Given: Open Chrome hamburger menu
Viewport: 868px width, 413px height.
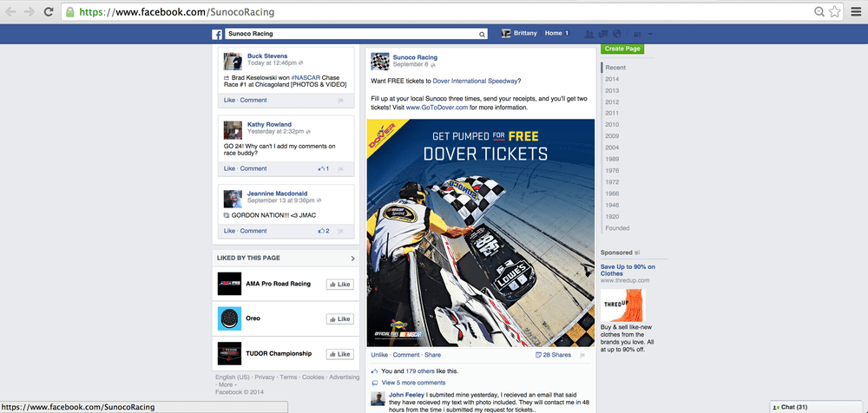Looking at the screenshot, I should point(856,11).
